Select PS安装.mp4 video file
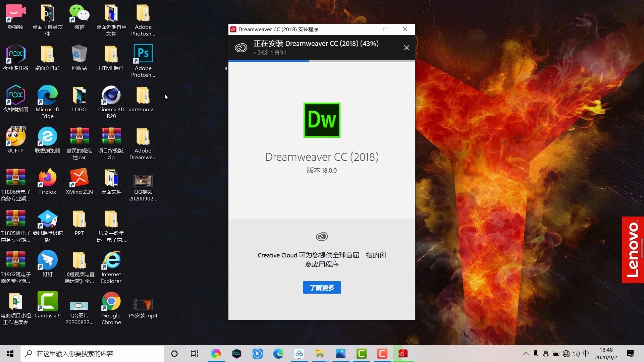Viewport: 644px width, 362px height. coord(143,308)
